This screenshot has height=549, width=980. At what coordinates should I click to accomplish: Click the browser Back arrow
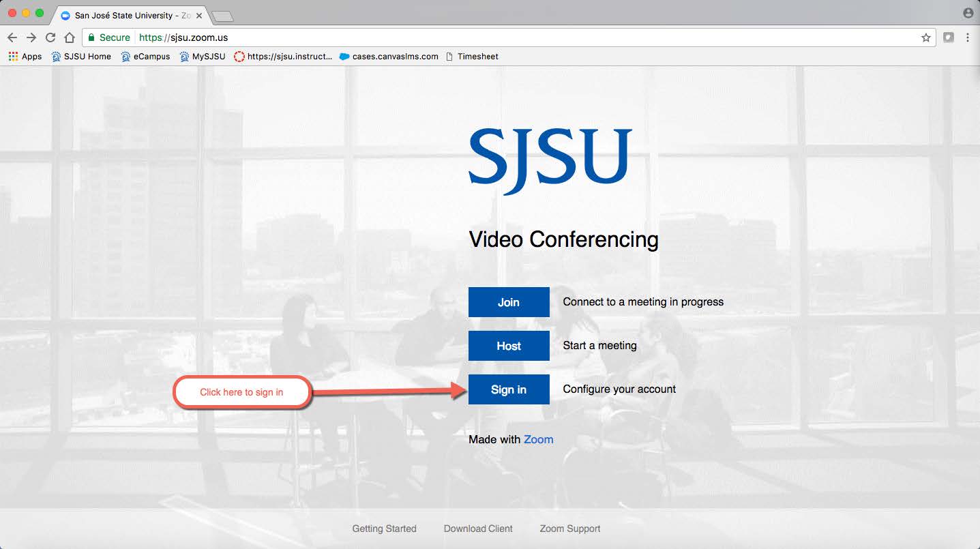tap(12, 38)
